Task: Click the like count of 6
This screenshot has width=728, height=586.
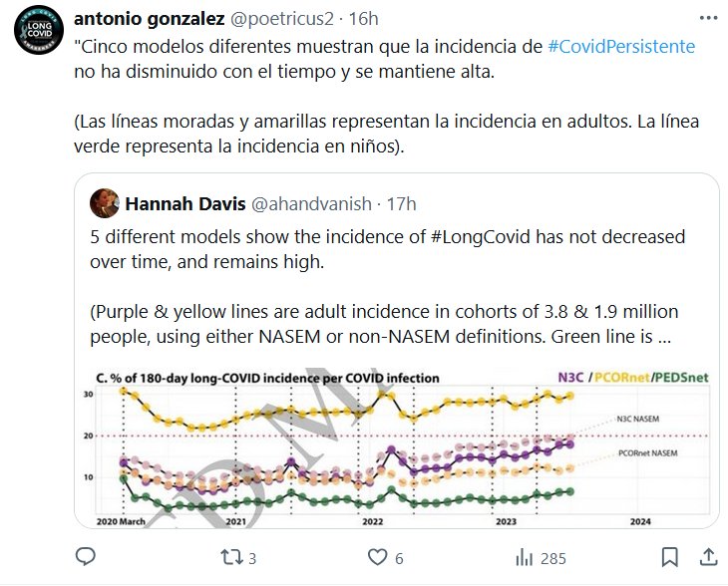Action: pyautogui.click(x=399, y=558)
